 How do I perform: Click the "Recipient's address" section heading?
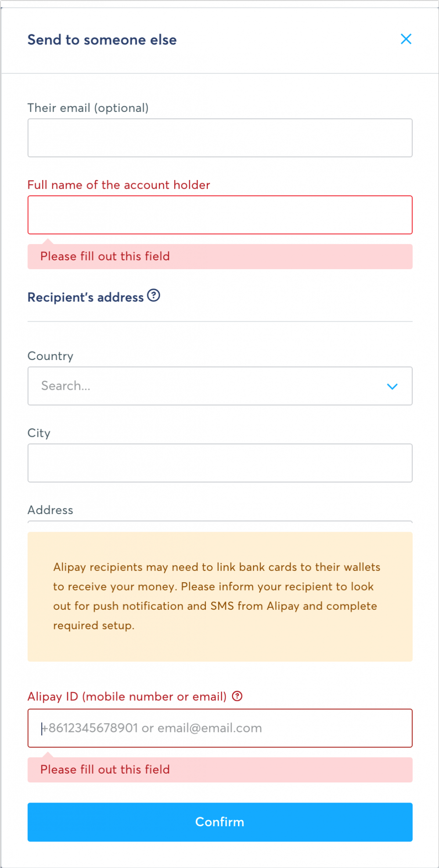[86, 298]
